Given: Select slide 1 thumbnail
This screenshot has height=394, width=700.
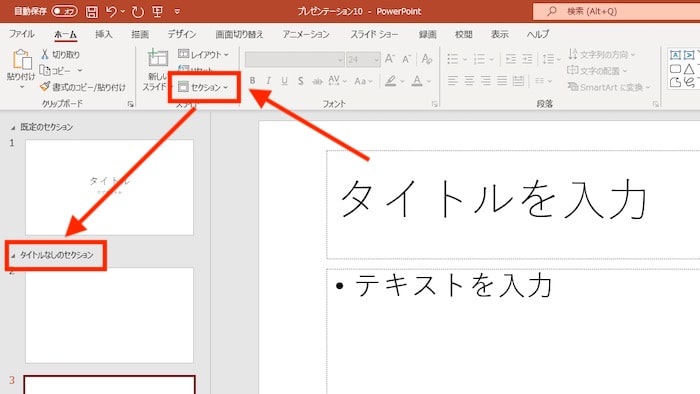Looking at the screenshot, I should coord(109,187).
